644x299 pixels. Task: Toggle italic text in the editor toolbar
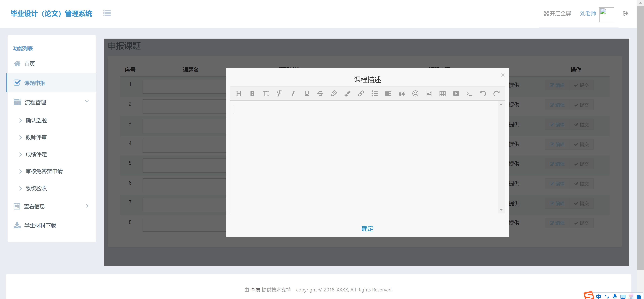(x=293, y=94)
